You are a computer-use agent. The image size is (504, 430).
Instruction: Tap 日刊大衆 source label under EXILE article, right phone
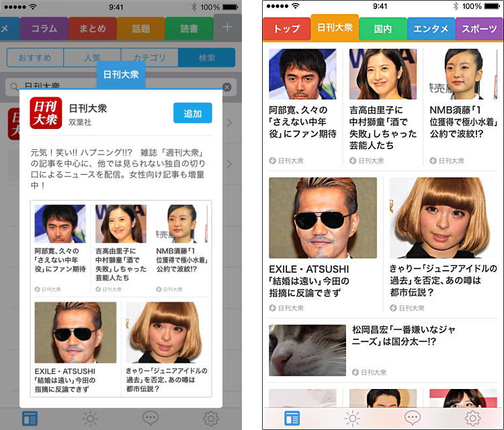coord(286,308)
